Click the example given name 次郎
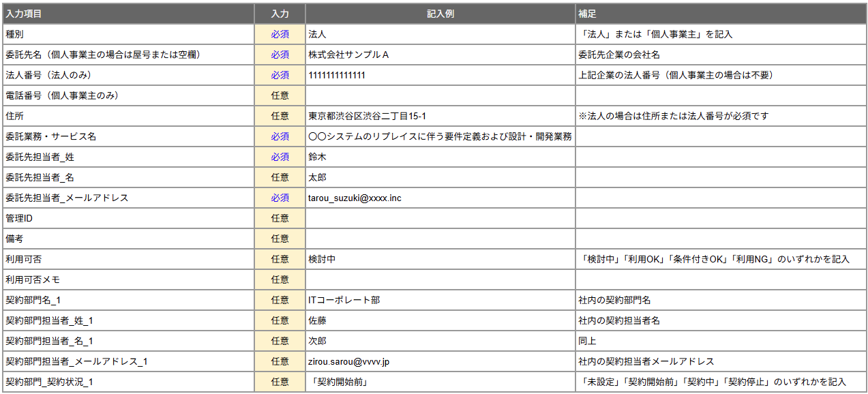The width and height of the screenshot is (868, 394). pos(317,341)
